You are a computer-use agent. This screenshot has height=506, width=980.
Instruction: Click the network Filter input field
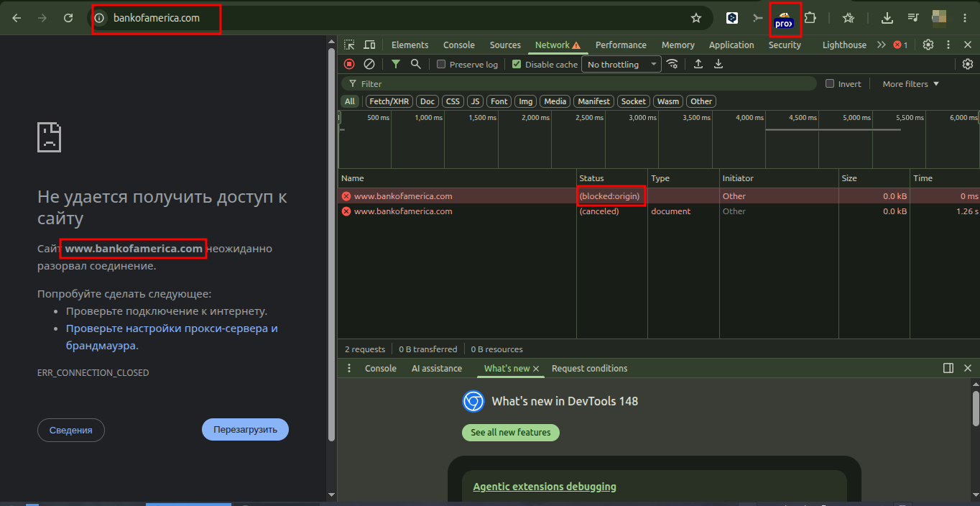(x=579, y=83)
